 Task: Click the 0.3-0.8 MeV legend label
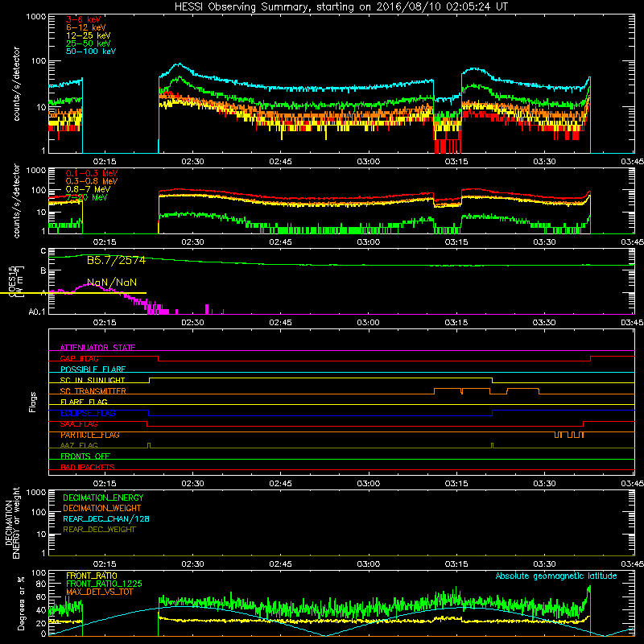point(92,181)
